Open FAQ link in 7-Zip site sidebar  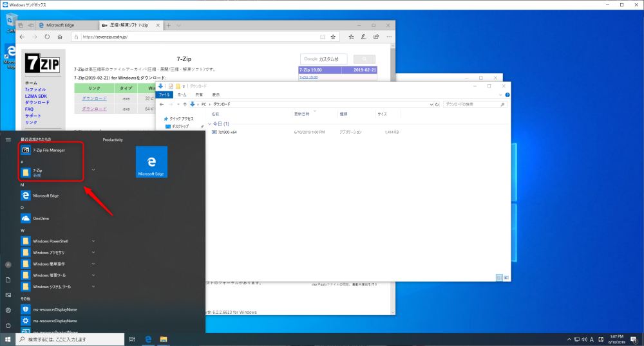(29, 109)
